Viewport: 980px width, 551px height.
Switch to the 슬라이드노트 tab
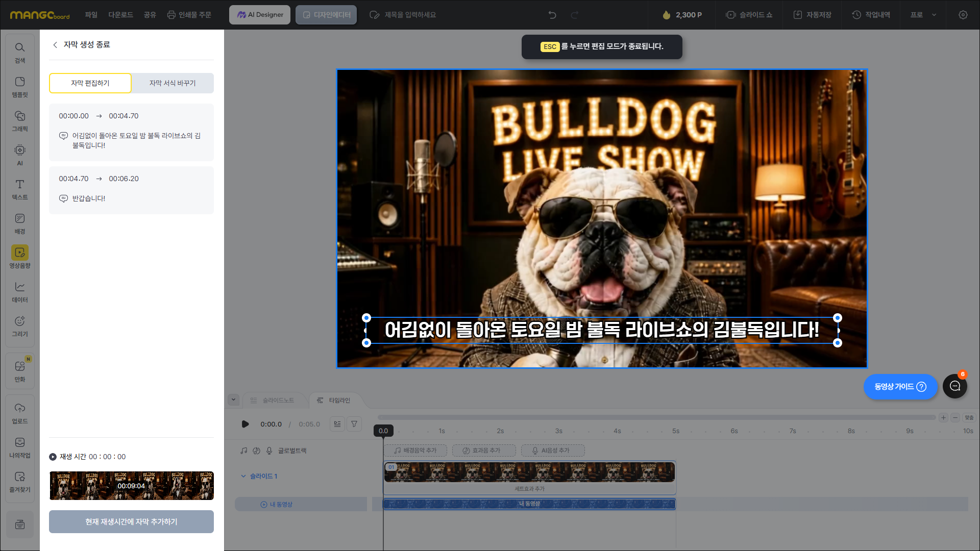pos(273,400)
